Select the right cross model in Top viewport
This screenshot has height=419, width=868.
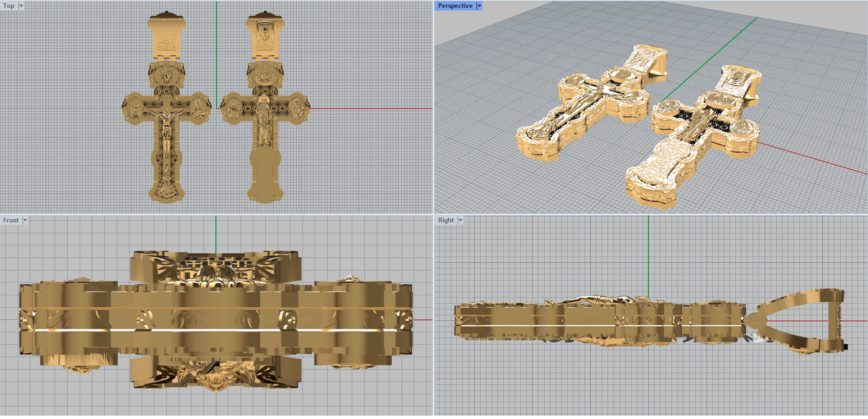(x=265, y=130)
